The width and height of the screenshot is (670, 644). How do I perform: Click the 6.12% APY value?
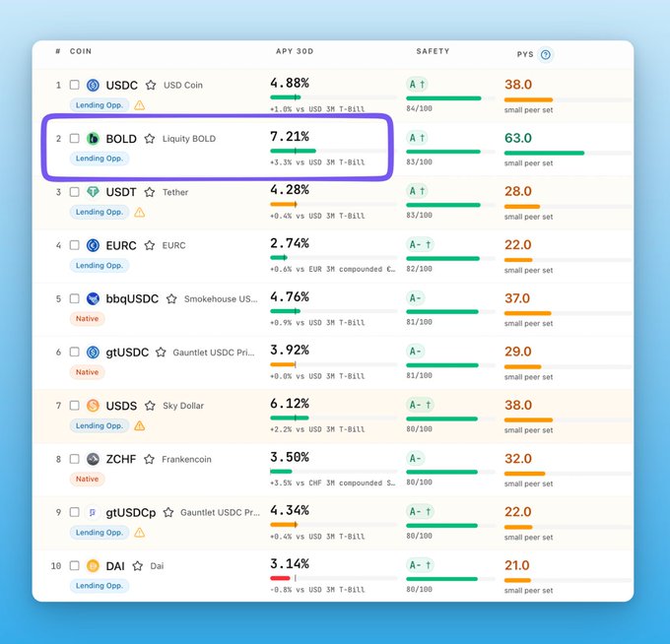click(290, 404)
